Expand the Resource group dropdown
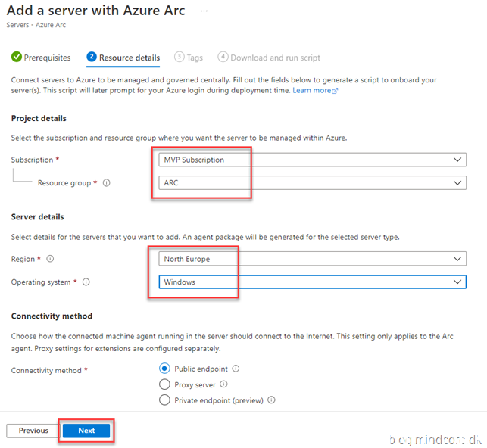Image resolution: width=487 pixels, height=448 pixels. pyautogui.click(x=312, y=183)
